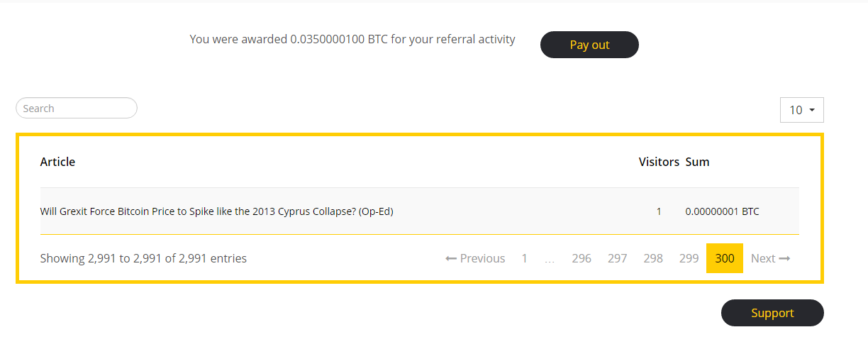Go to the Previous page
The image size is (868, 354).
[475, 258]
